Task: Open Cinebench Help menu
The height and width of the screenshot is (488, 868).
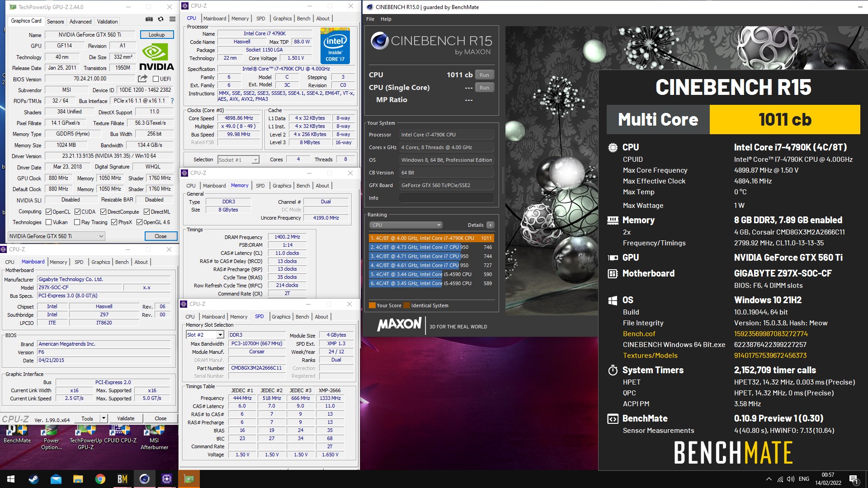Action: point(386,19)
